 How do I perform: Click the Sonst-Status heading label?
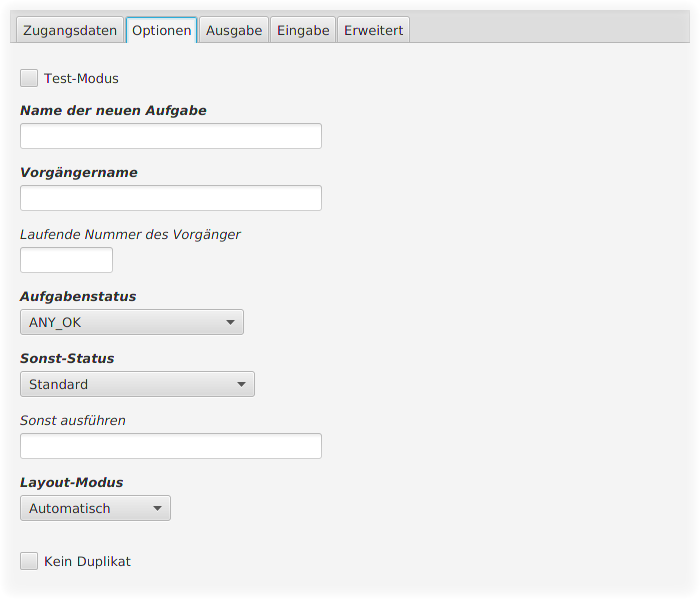pyautogui.click(x=67, y=358)
